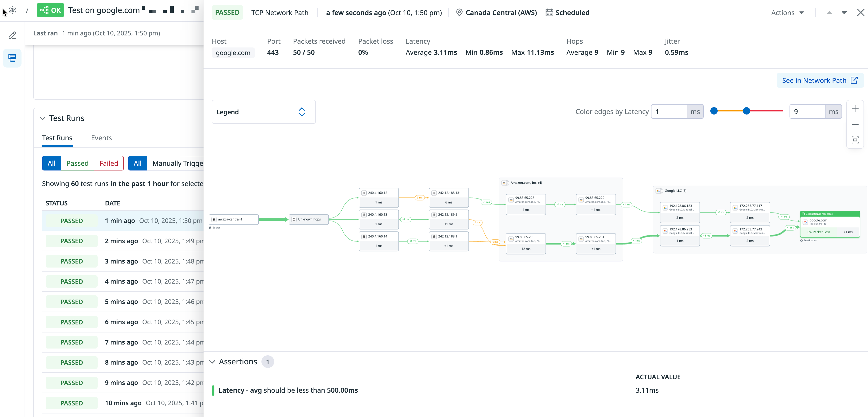This screenshot has height=417, width=868.
Task: Open the Actions dropdown menu
Action: tap(787, 13)
